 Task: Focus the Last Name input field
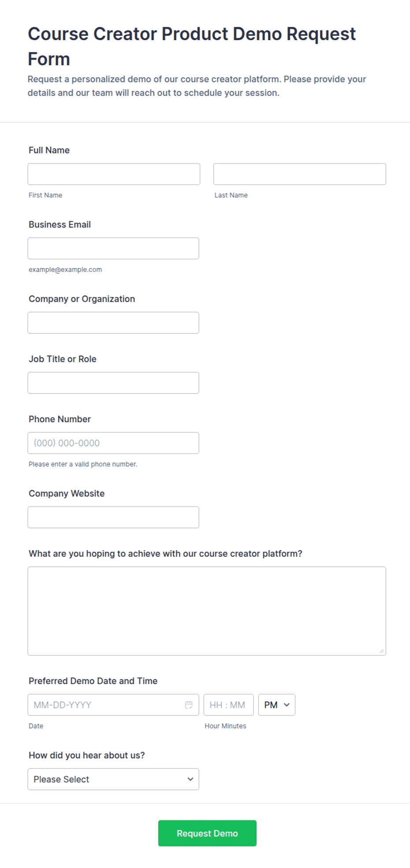pos(299,174)
